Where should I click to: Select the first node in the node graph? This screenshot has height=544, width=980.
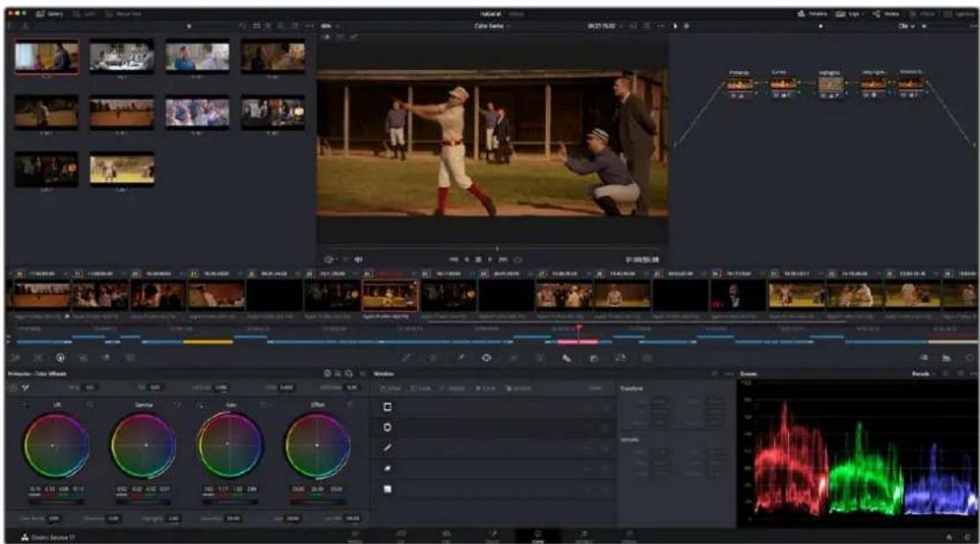[739, 84]
